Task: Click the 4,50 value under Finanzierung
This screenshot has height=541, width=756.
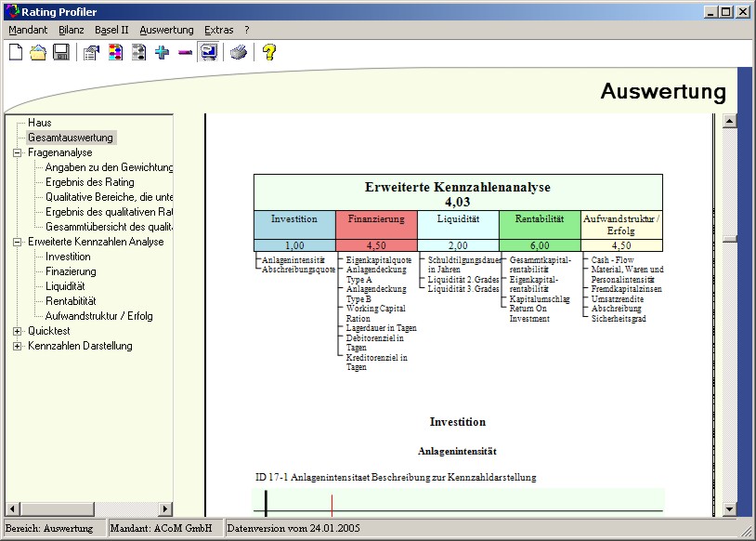Action: tap(376, 245)
